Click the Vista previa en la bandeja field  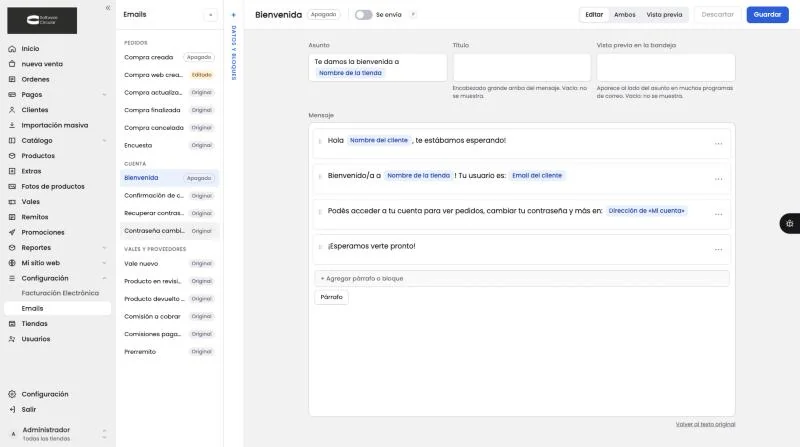(x=666, y=67)
